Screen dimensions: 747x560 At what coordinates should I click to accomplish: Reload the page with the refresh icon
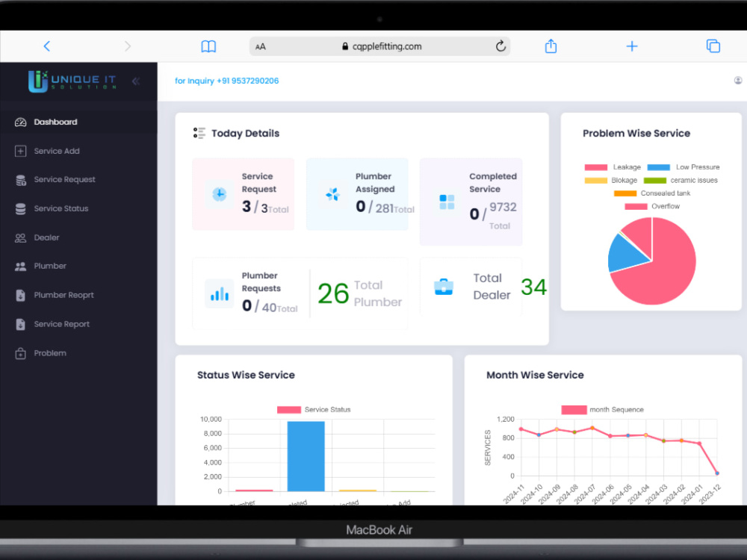click(500, 46)
